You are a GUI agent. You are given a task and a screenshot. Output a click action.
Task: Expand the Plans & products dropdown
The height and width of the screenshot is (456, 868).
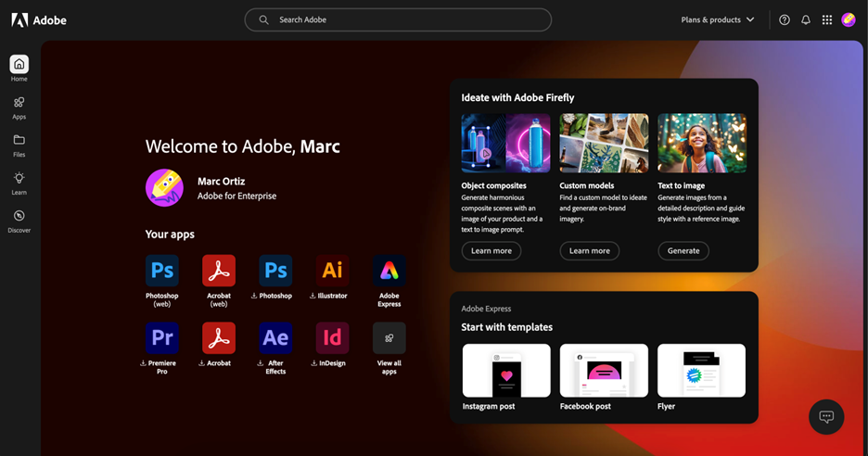[x=718, y=19]
